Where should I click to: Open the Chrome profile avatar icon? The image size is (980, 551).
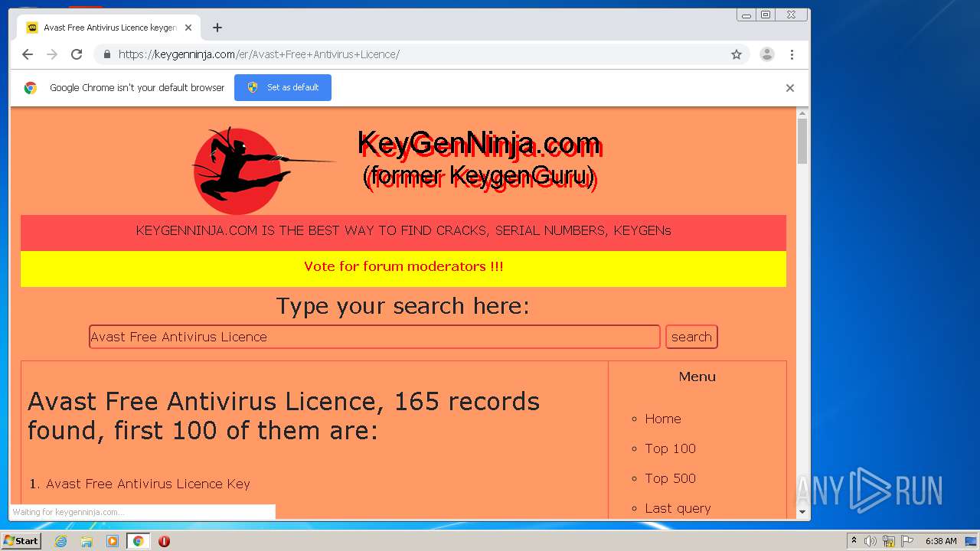point(766,54)
